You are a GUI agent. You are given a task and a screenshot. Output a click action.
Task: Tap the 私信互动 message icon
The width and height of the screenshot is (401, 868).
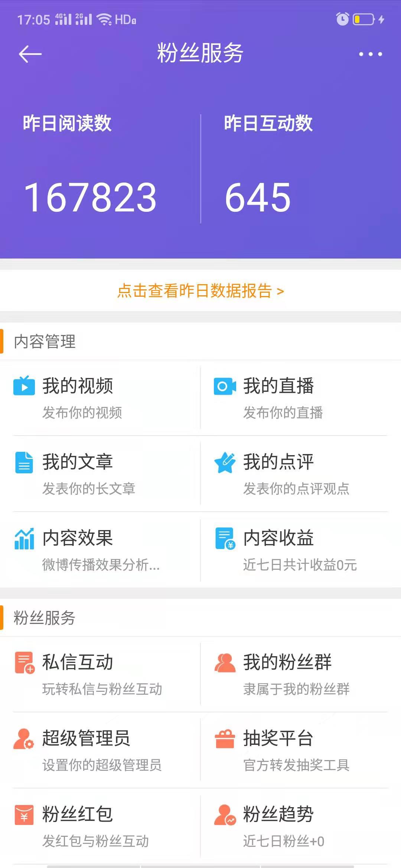tap(25, 662)
